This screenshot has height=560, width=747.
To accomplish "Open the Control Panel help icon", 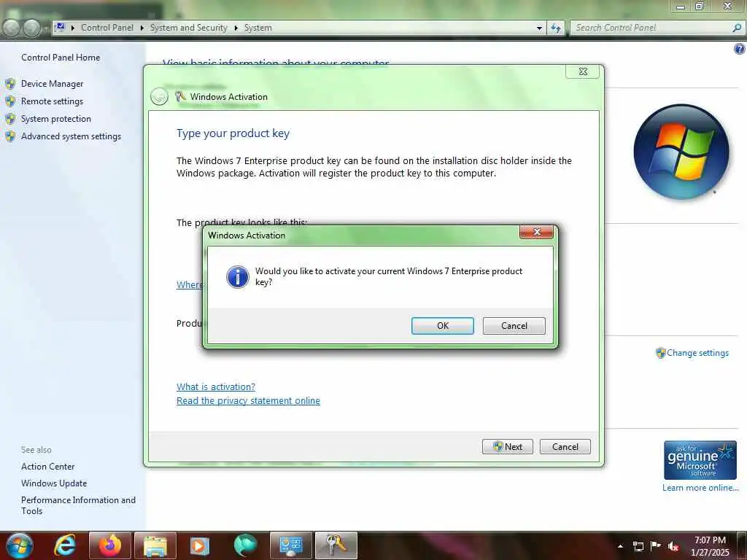I will click(740, 49).
